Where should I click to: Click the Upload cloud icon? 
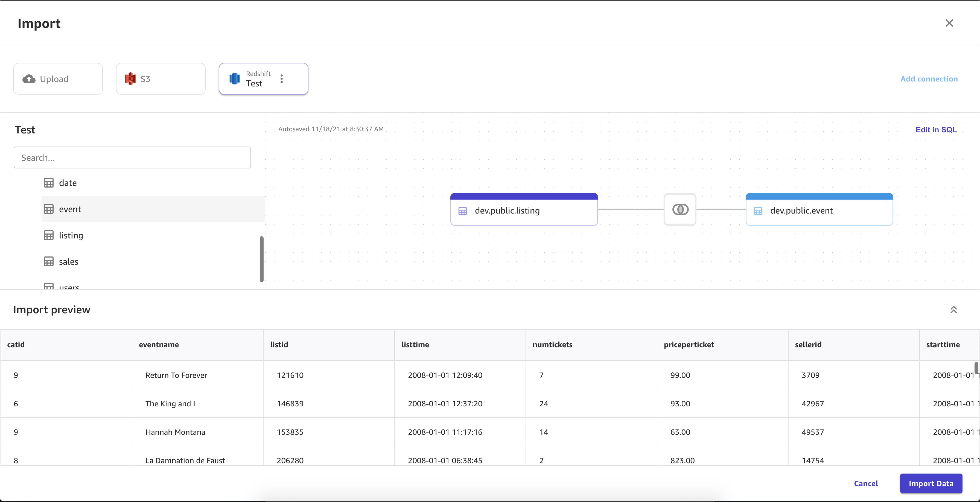pos(29,78)
